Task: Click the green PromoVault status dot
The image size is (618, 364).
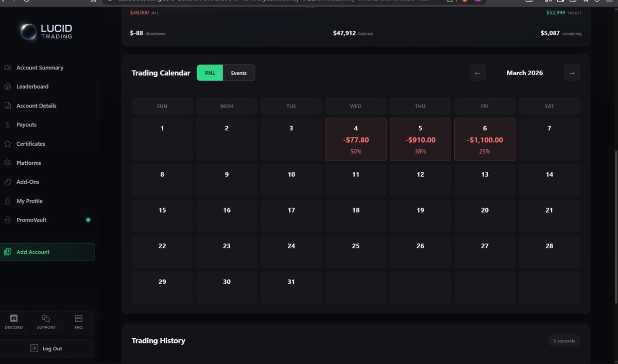Action: 88,220
